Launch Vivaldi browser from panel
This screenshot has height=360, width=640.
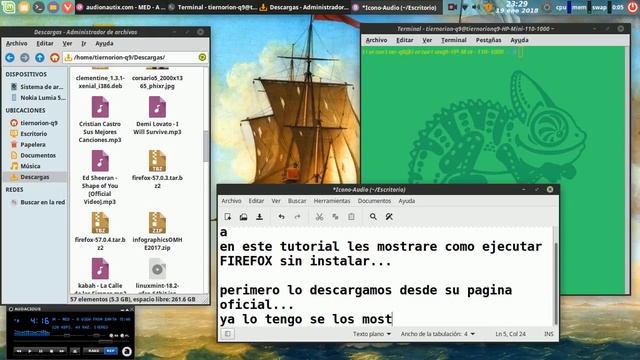[x=68, y=7]
